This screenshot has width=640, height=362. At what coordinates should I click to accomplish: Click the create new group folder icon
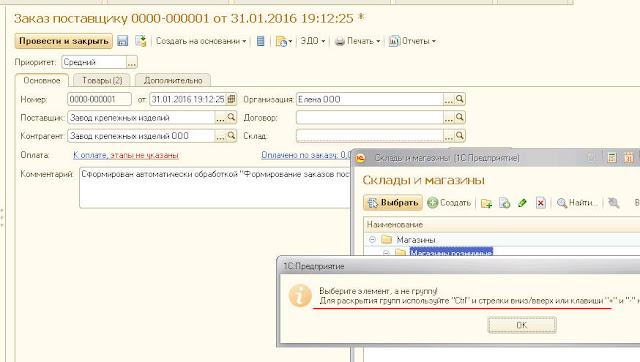click(x=486, y=203)
